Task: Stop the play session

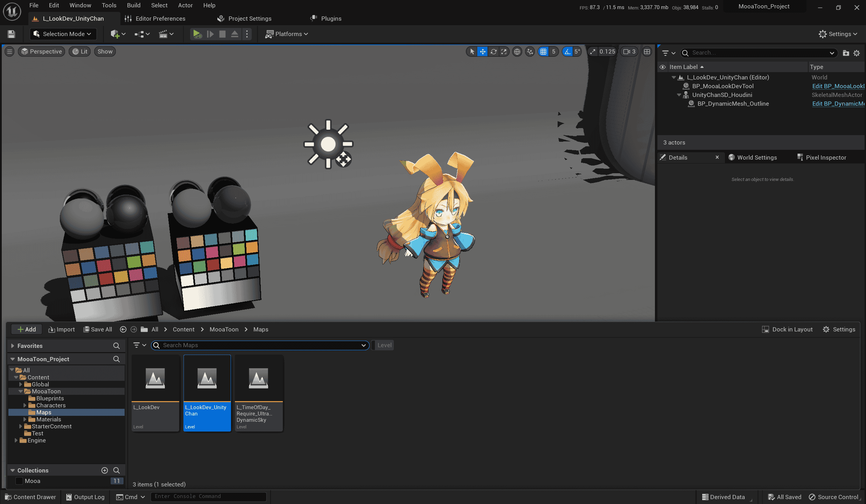Action: pos(222,34)
